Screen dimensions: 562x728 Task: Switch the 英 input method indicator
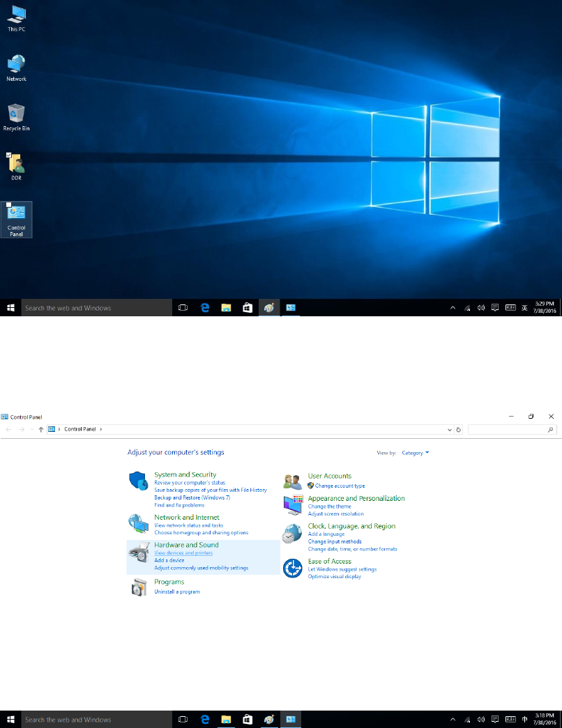[524, 307]
